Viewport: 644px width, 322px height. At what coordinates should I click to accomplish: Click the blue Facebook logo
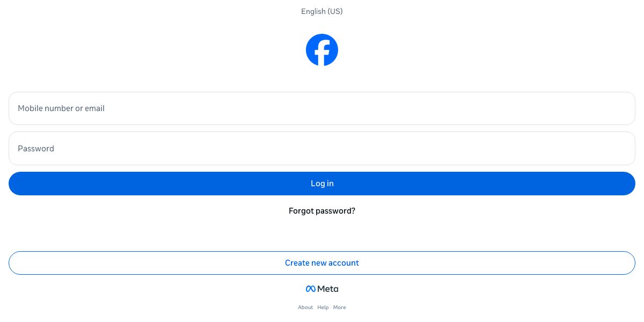(322, 50)
